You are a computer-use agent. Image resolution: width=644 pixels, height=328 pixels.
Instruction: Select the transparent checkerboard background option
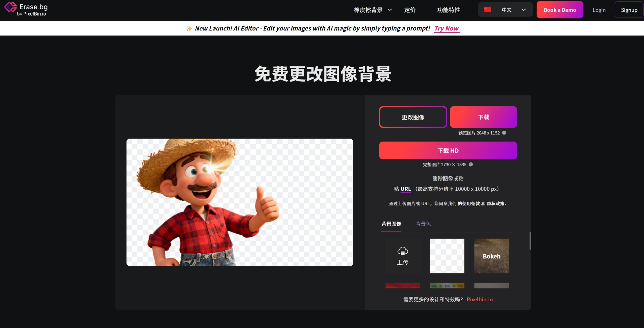pos(447,256)
